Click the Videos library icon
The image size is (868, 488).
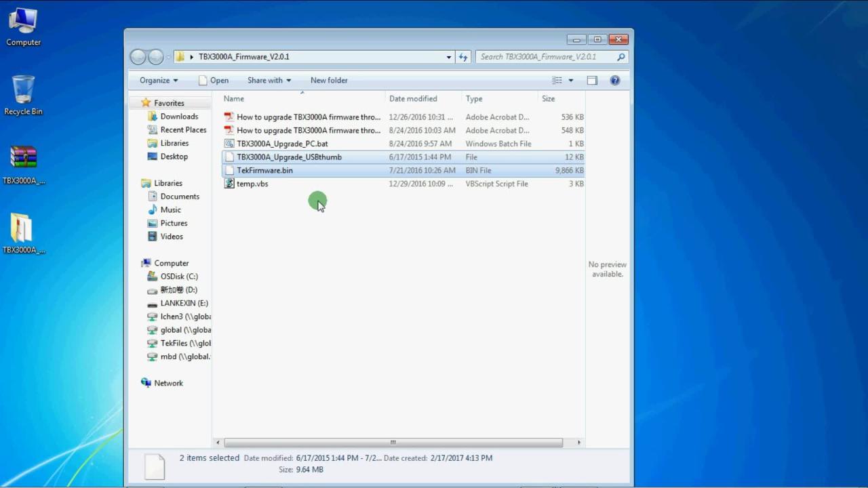coord(153,237)
